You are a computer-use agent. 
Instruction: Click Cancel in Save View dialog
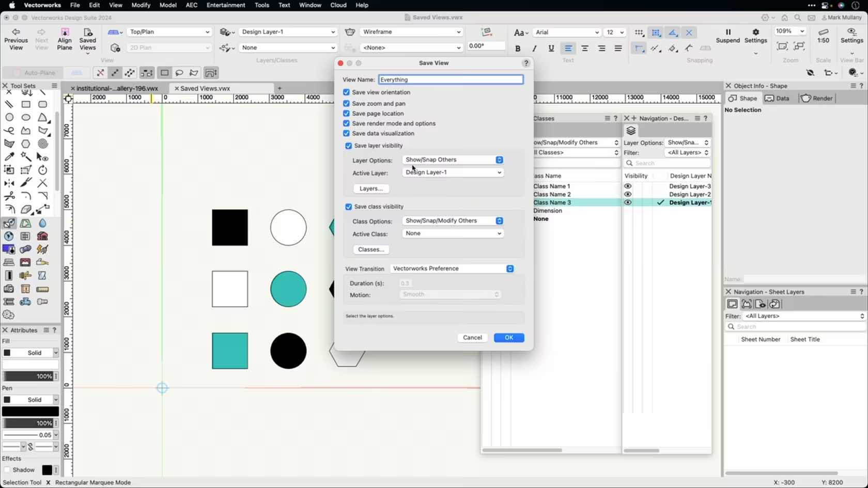tap(472, 338)
